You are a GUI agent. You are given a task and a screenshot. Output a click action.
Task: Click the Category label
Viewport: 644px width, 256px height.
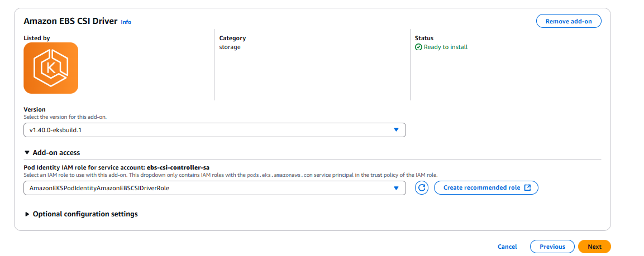tap(232, 38)
